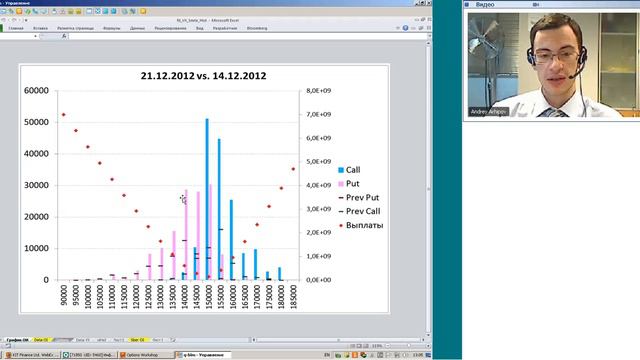Click the zoom slider in Excel status bar

pos(408,346)
